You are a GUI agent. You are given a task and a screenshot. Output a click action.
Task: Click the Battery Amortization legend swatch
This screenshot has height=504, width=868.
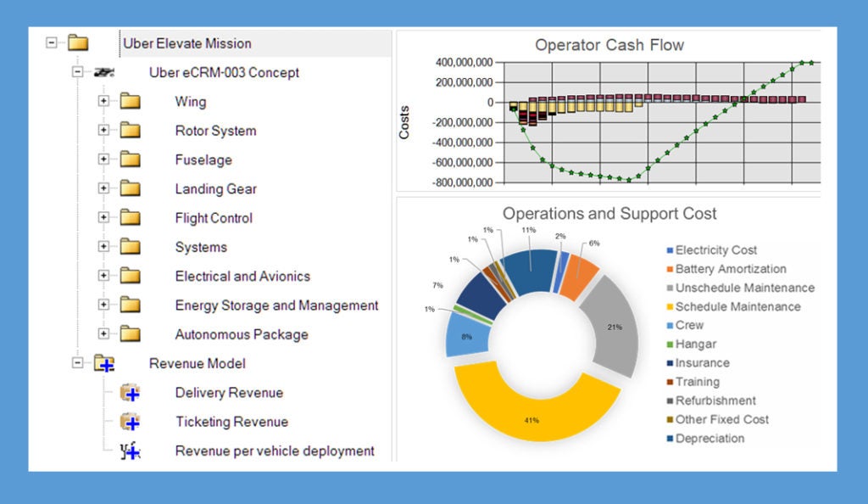(670, 269)
